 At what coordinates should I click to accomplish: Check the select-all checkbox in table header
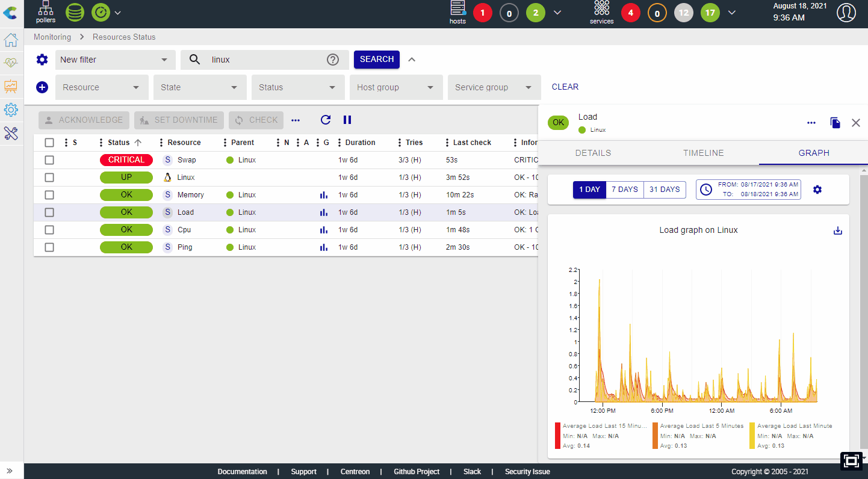[x=49, y=143]
